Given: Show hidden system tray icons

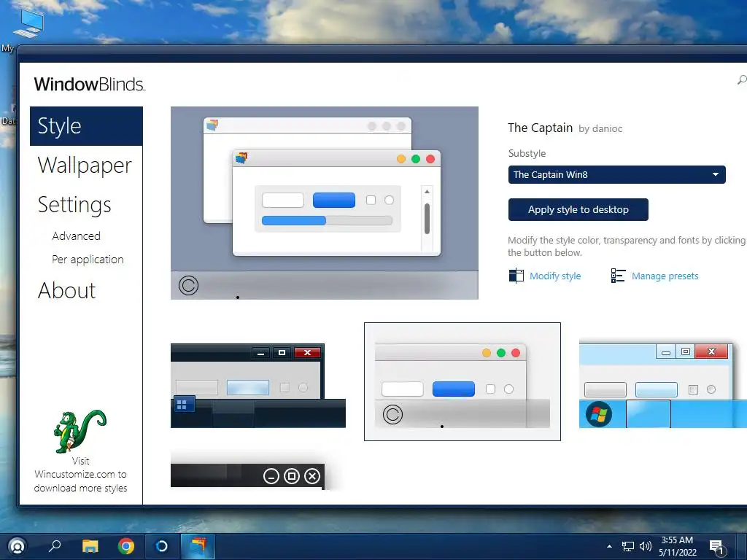Looking at the screenshot, I should (x=609, y=546).
